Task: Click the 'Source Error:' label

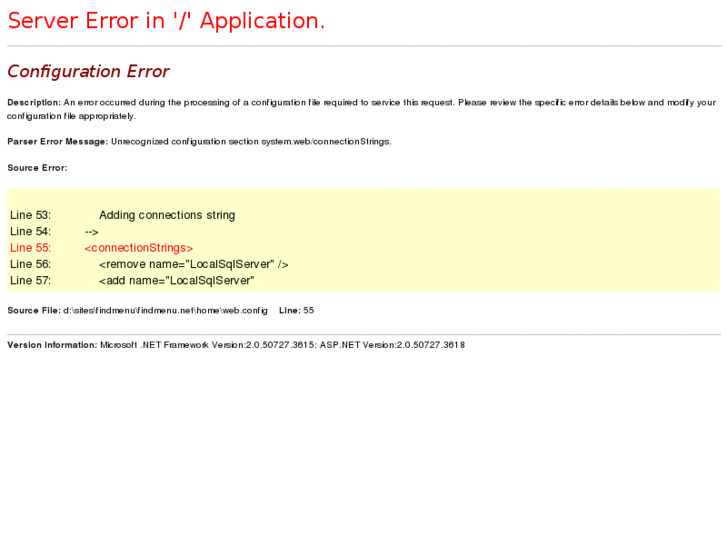Action: (37, 168)
